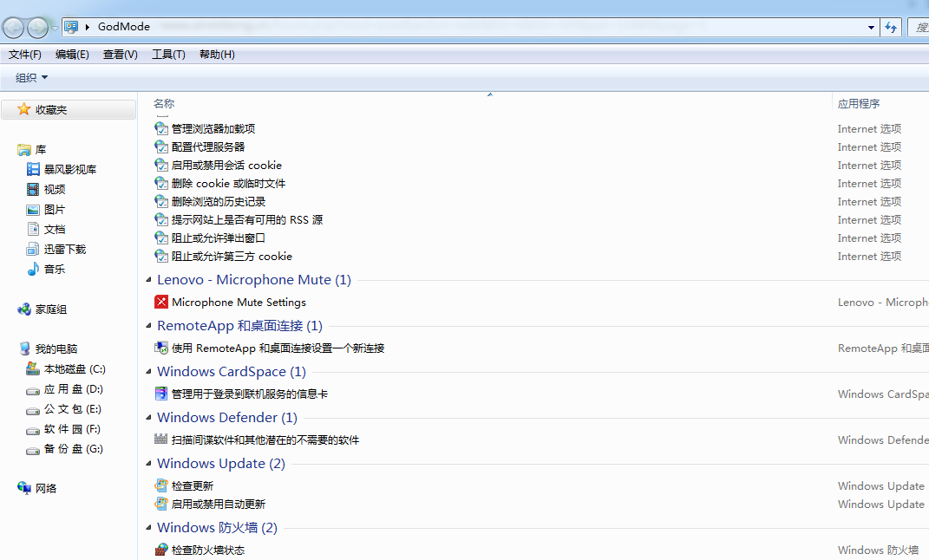
Task: Open the address bar history dropdown
Action: (x=871, y=27)
